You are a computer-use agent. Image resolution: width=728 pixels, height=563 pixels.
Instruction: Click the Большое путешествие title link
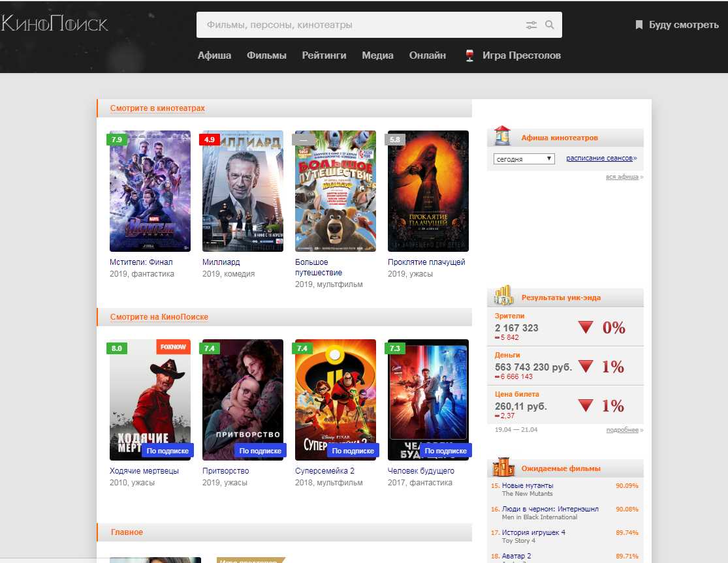(x=319, y=267)
